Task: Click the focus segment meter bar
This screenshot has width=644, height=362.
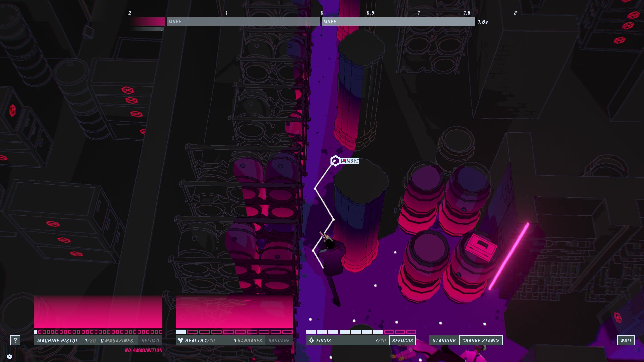Action: 361,332
